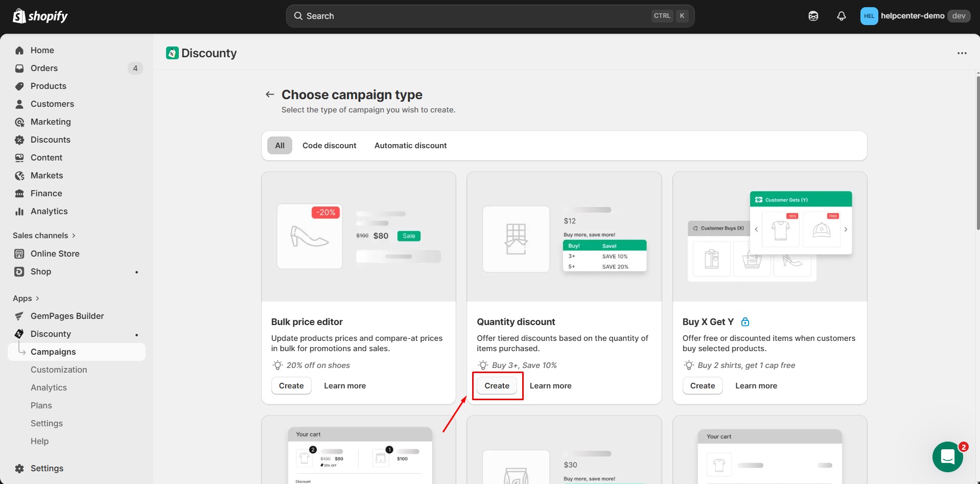Screen dimensions: 980x484
Task: Expand the Sales channels section
Action: coord(44,235)
